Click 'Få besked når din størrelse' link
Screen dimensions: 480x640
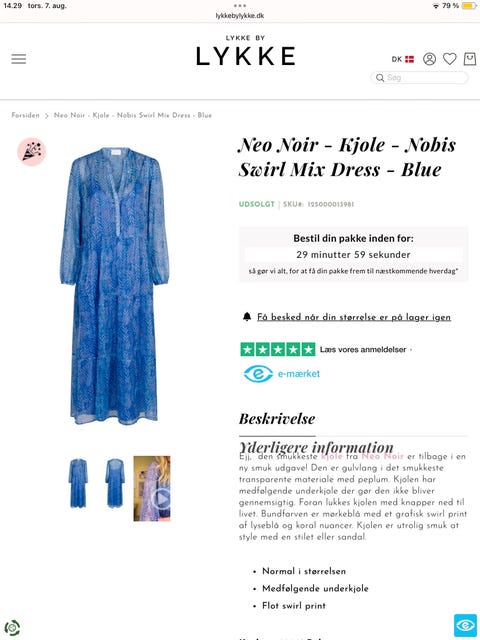pos(354,317)
